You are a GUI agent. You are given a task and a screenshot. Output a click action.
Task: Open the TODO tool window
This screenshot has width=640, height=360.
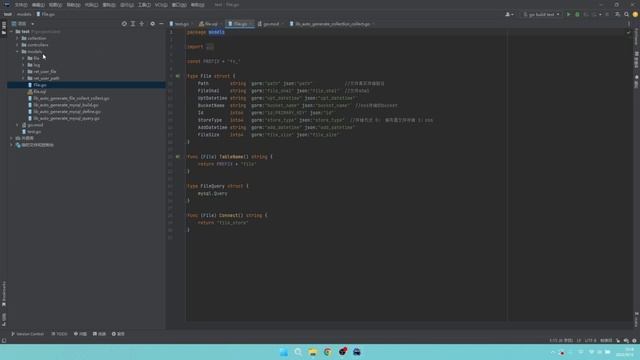tap(59, 334)
